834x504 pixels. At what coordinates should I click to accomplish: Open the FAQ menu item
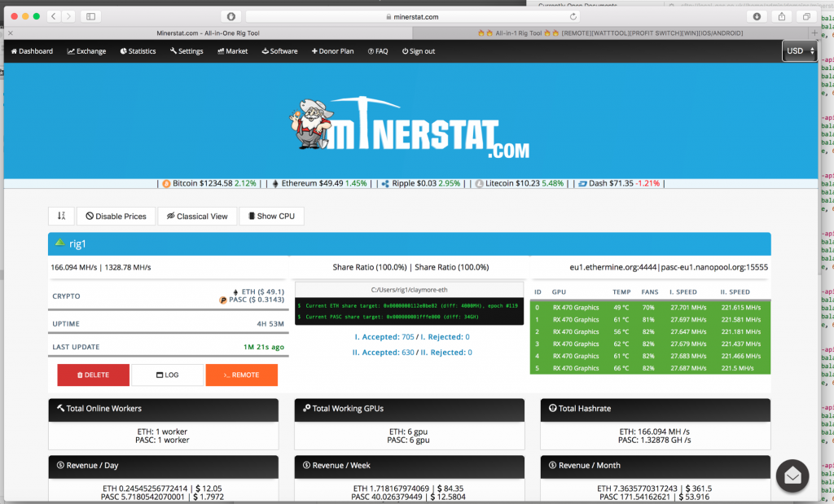coord(378,51)
